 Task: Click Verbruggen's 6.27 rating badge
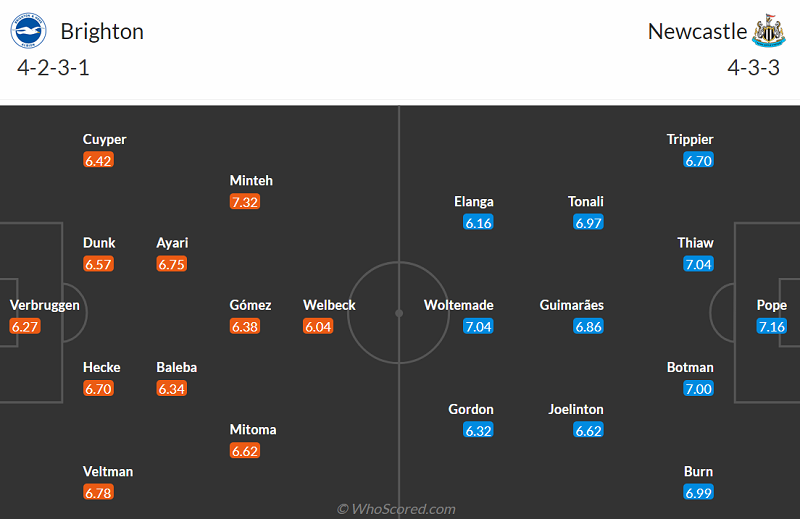coord(25,327)
